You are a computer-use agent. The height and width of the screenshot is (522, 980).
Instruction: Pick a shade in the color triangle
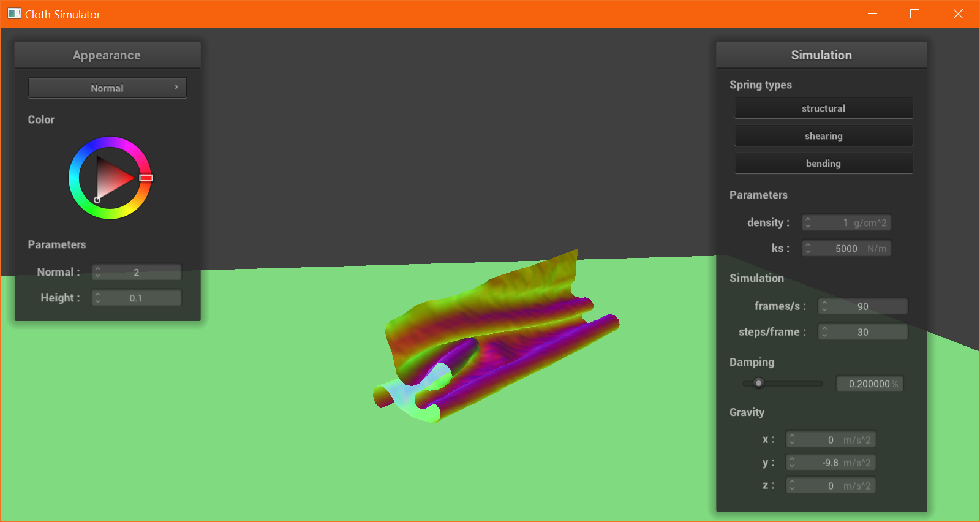[110, 178]
